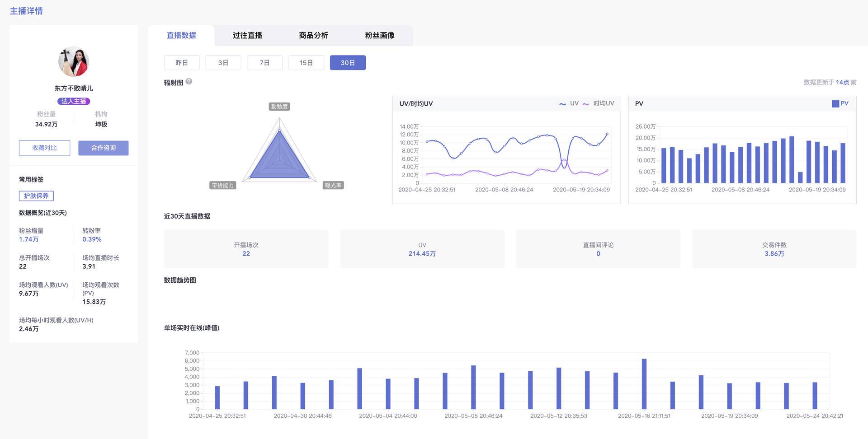Click the tallest bar in peak online chart

tap(644, 384)
